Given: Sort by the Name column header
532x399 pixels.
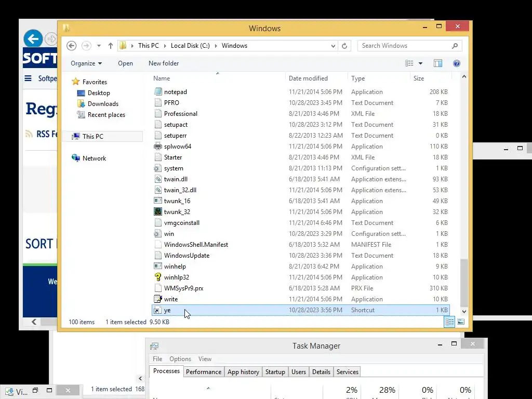Looking at the screenshot, I should tap(218, 78).
